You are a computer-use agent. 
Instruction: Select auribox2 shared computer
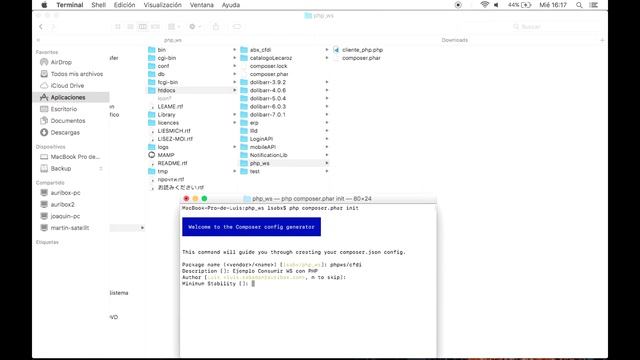point(62,204)
